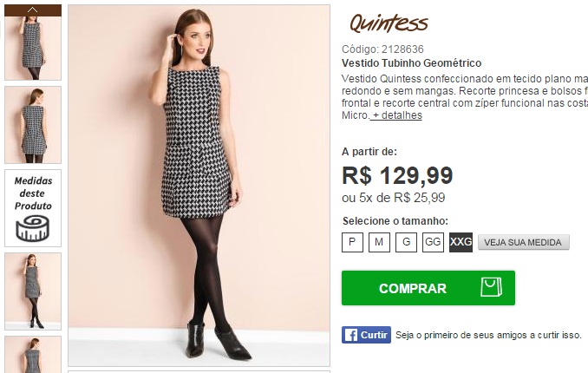
Task: View the back-view dress thumbnail
Action: (33, 125)
